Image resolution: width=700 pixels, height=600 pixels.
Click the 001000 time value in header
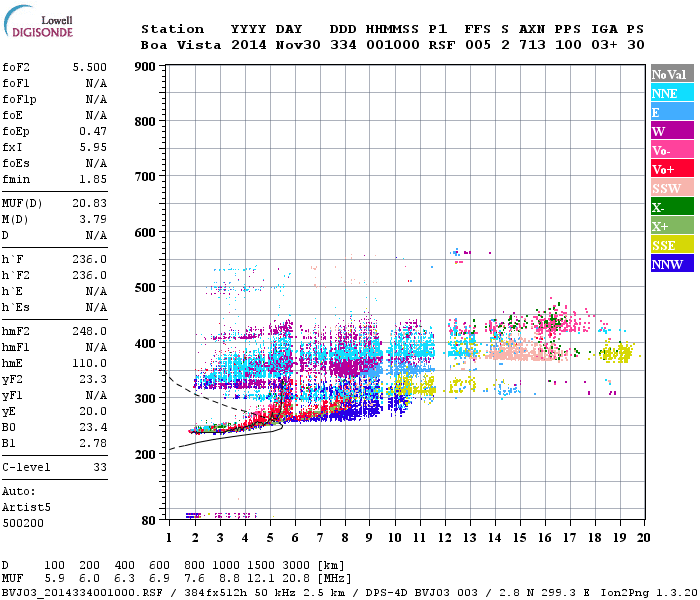[x=392, y=45]
